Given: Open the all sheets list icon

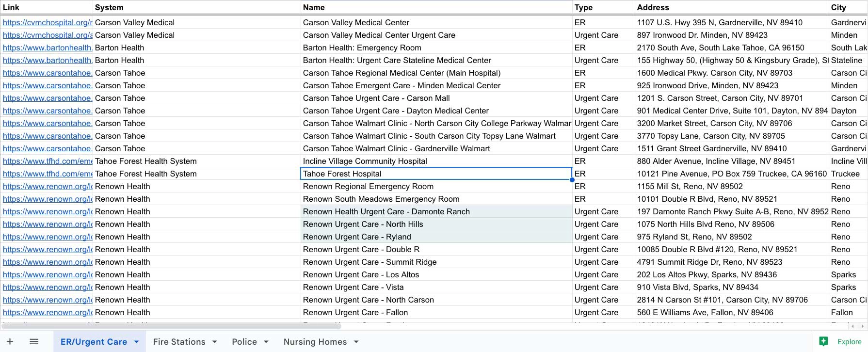Looking at the screenshot, I should tap(34, 342).
